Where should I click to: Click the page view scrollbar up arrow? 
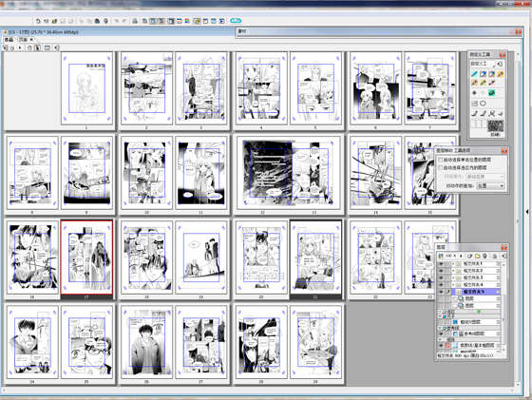[518, 54]
